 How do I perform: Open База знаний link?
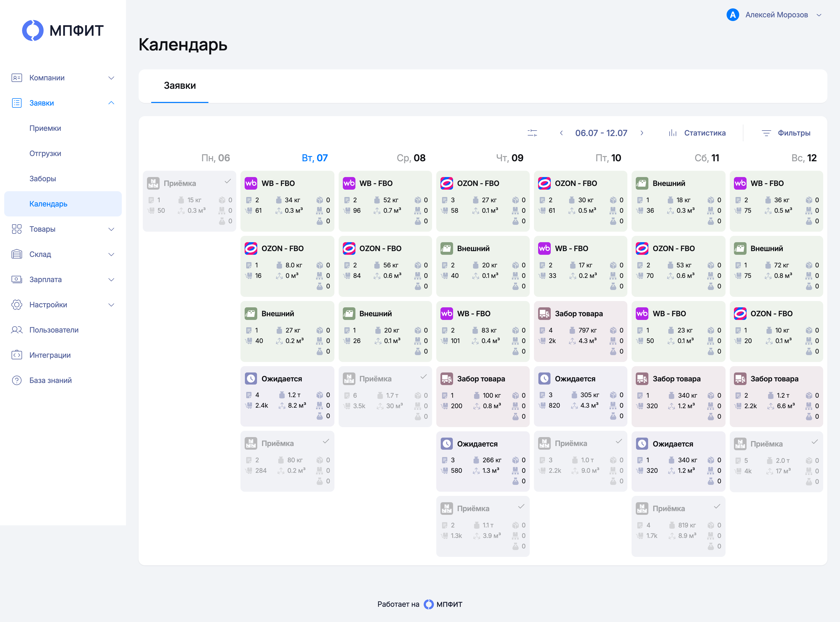(50, 380)
